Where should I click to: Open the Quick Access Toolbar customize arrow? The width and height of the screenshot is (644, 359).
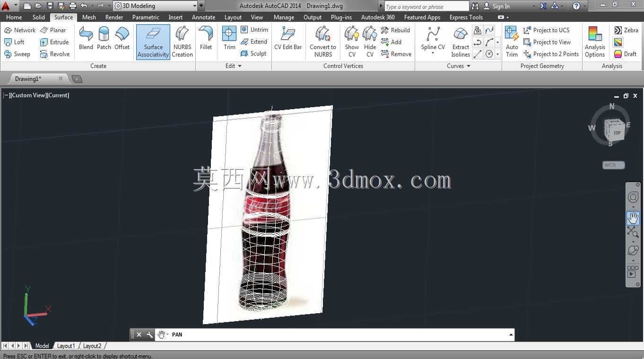[x=201, y=6]
